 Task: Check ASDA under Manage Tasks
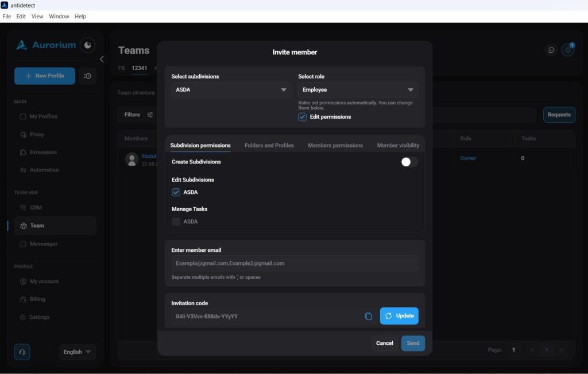[176, 221]
